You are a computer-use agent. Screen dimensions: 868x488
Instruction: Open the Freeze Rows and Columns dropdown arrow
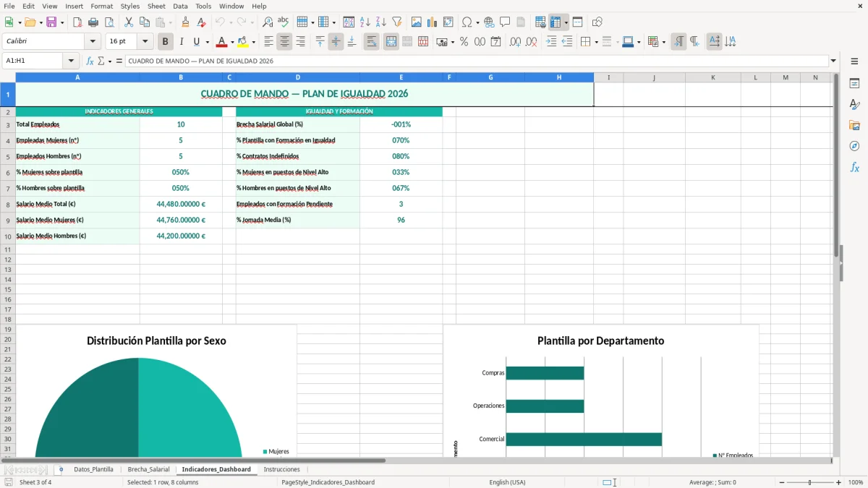pos(566,22)
